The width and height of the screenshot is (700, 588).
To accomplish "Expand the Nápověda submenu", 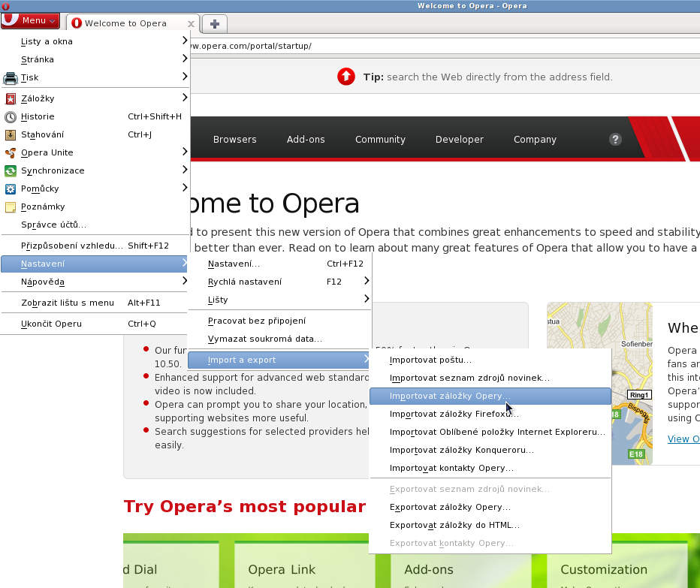I will tap(94, 282).
